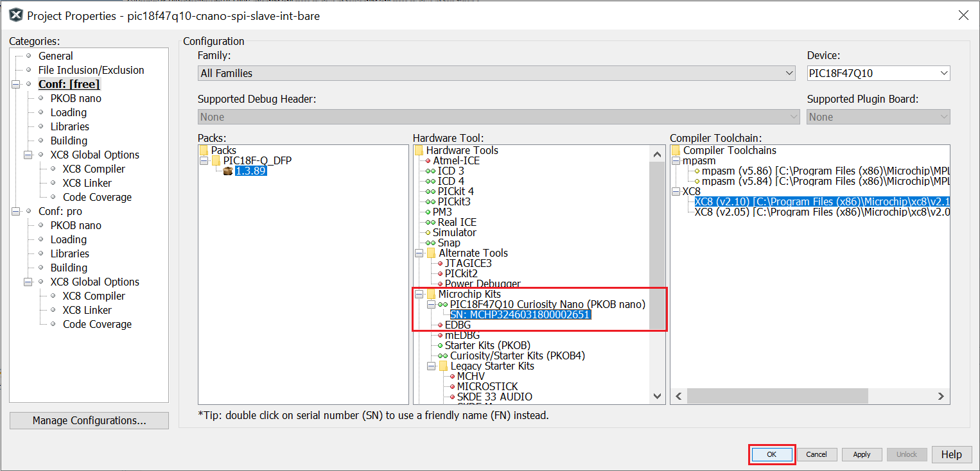980x471 pixels.
Task: Click the Cancel button
Action: click(x=816, y=454)
